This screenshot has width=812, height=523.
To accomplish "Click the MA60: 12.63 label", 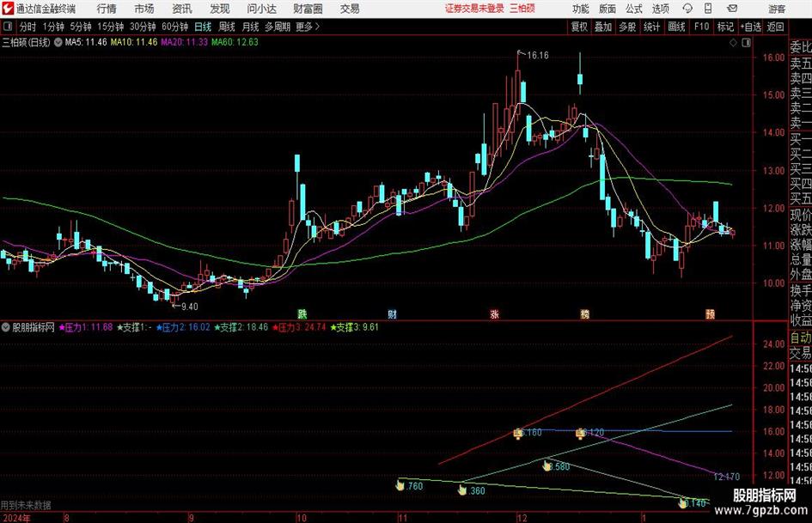I will click(235, 42).
